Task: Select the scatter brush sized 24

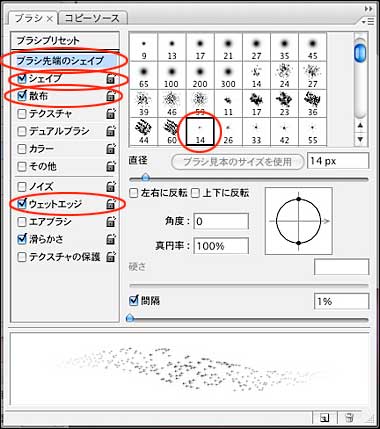Action: [x=284, y=76]
